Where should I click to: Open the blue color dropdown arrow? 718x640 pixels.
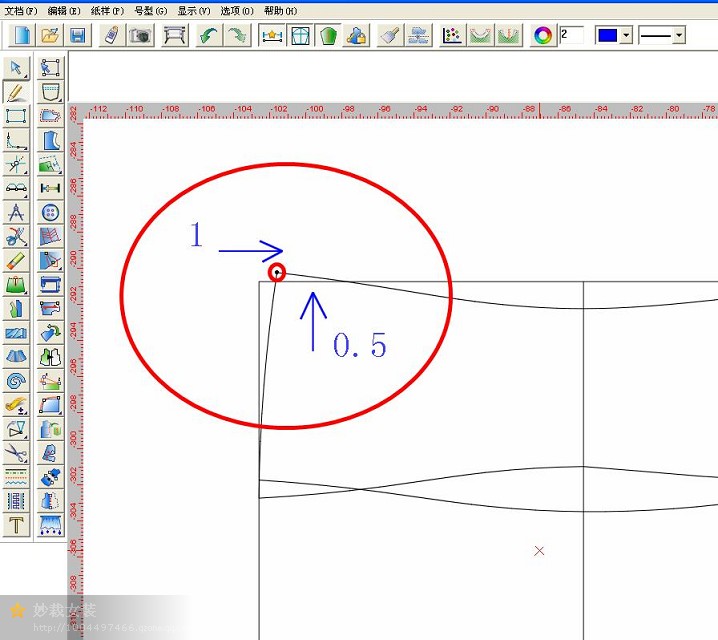(626, 35)
